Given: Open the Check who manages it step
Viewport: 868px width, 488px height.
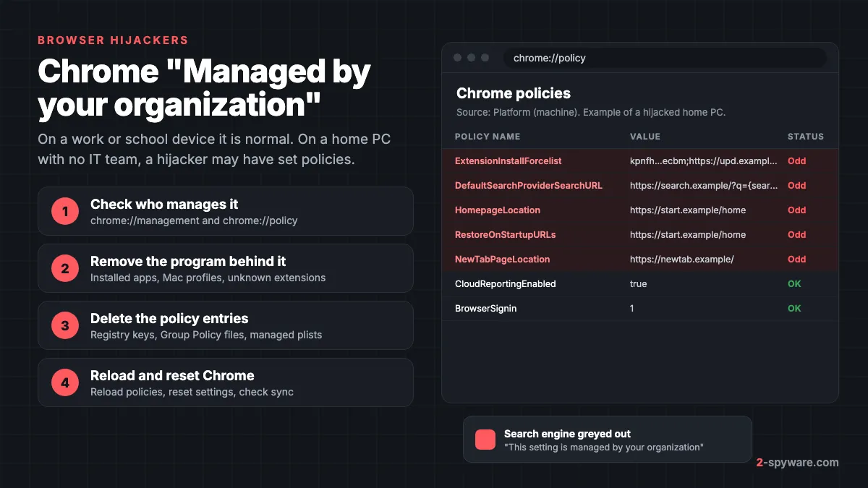Looking at the screenshot, I should pos(226,211).
